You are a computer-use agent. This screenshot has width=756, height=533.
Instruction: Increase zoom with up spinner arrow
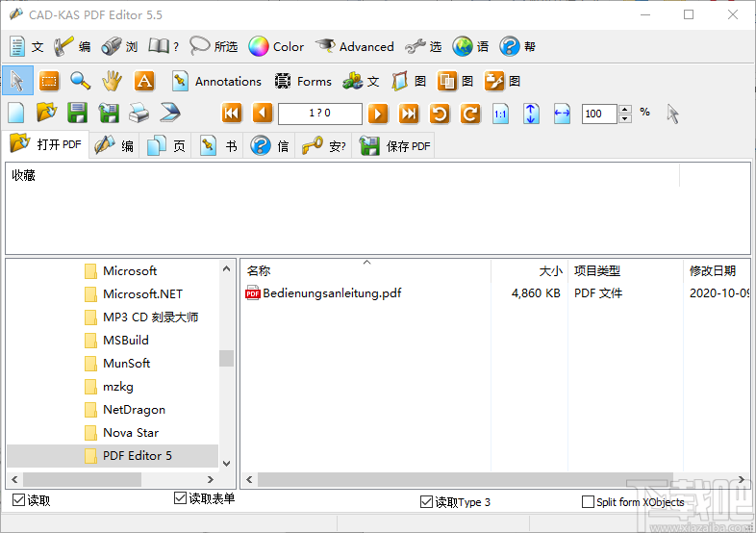click(x=625, y=109)
